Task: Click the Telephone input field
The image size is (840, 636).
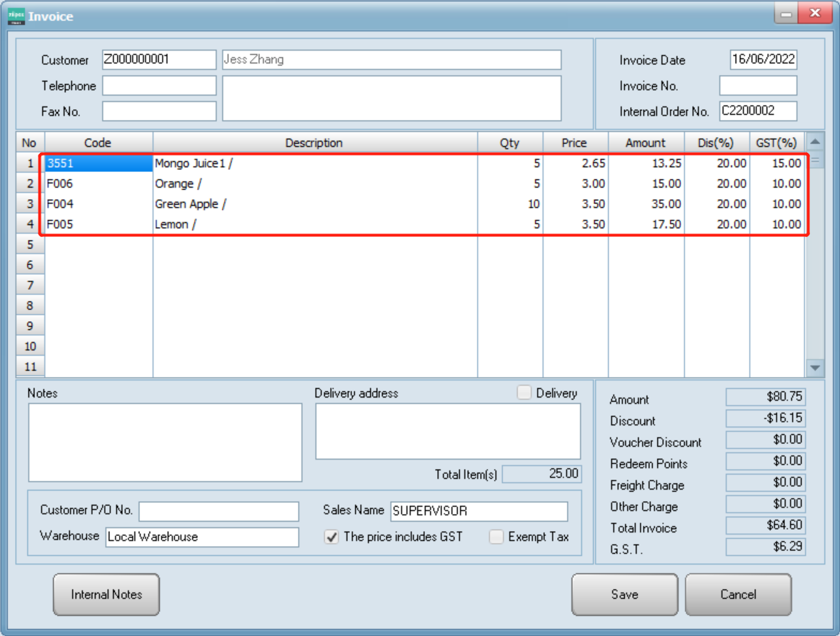Action: (x=159, y=85)
